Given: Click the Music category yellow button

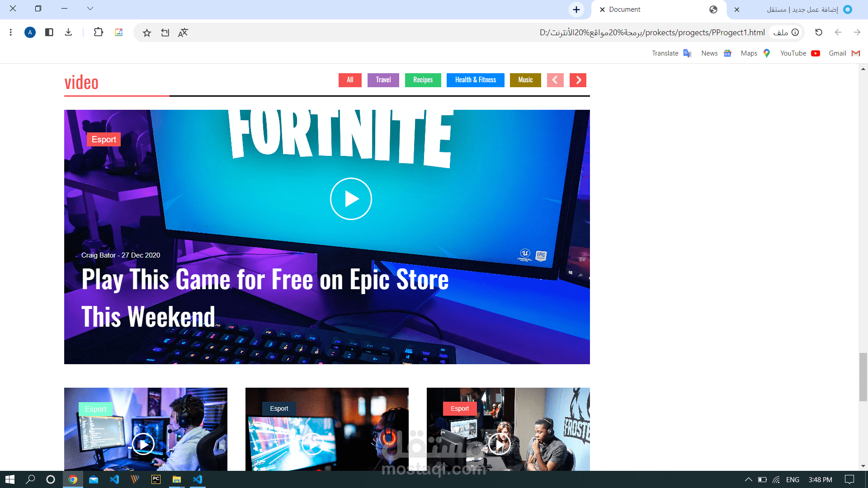Looking at the screenshot, I should pos(525,80).
